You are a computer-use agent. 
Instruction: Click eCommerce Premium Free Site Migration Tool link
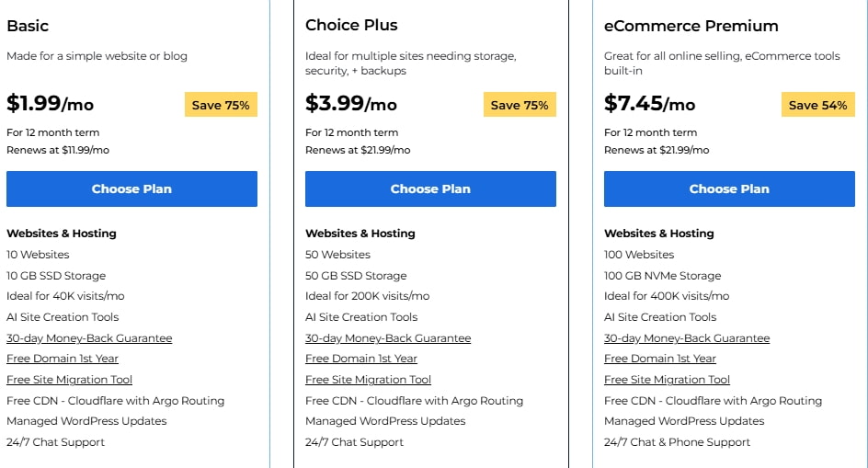667,380
